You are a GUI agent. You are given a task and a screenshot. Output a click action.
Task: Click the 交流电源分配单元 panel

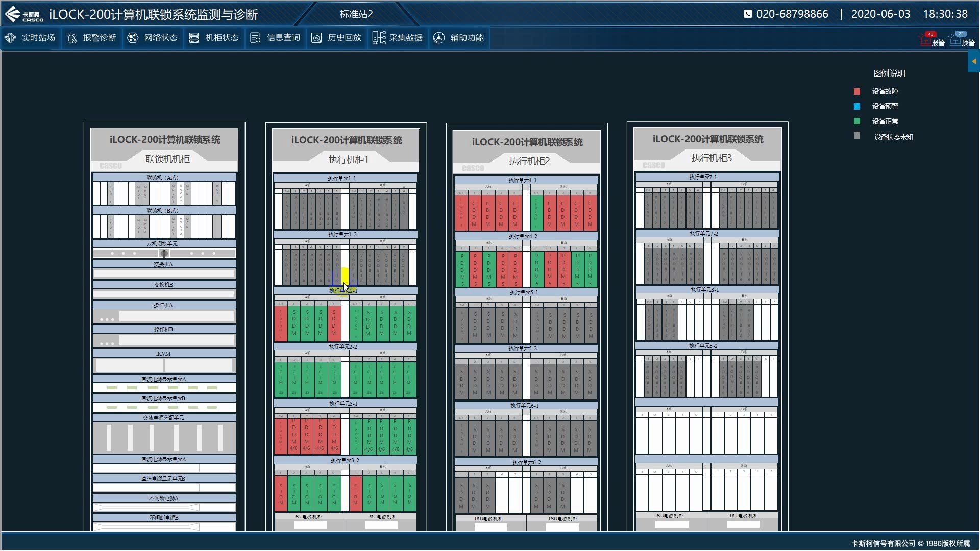coord(164,438)
